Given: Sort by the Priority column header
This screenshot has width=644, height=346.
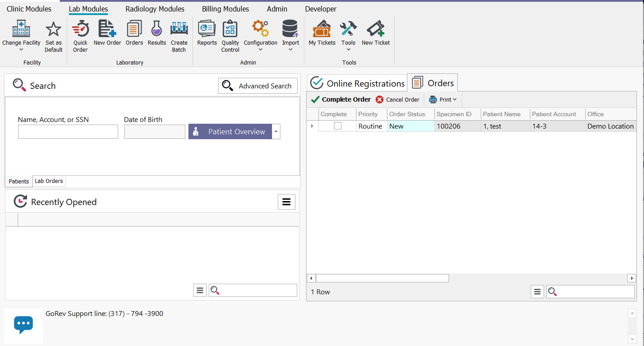Looking at the screenshot, I should [x=372, y=114].
